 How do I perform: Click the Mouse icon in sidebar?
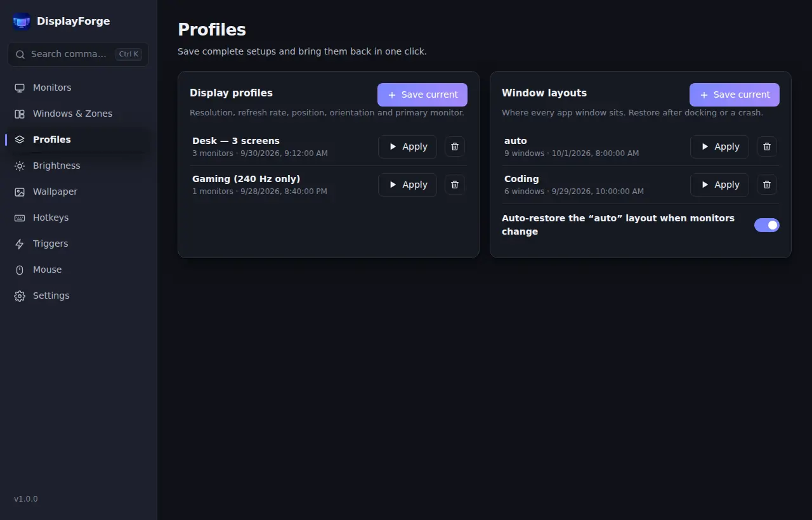click(x=20, y=270)
